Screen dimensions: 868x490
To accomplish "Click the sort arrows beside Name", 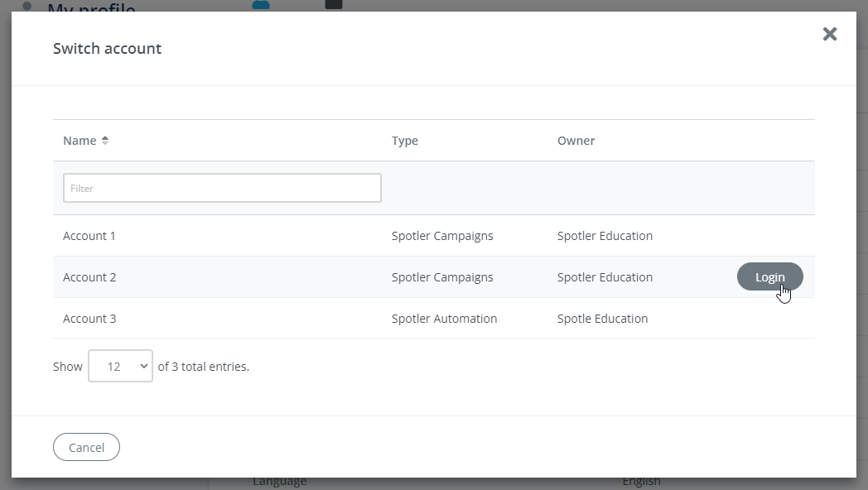I will tap(105, 141).
